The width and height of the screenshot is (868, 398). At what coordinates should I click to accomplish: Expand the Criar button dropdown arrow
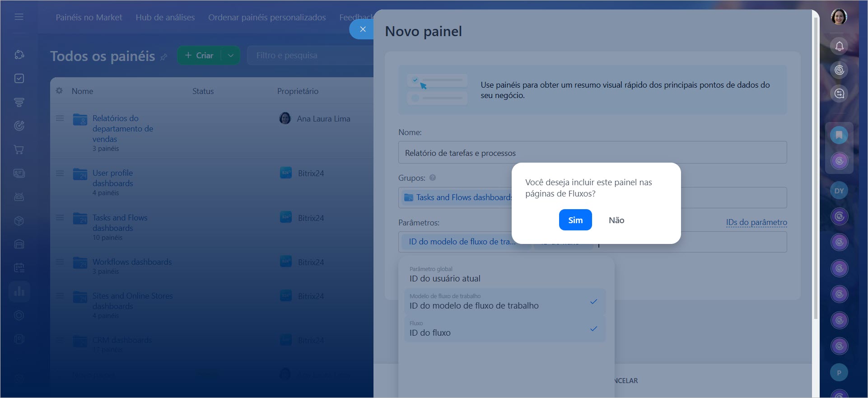coord(231,56)
